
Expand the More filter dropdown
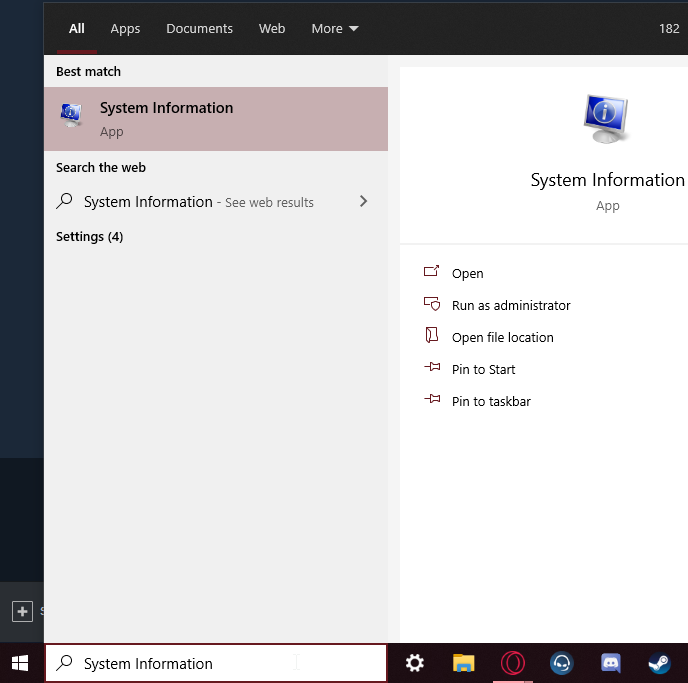coord(335,29)
